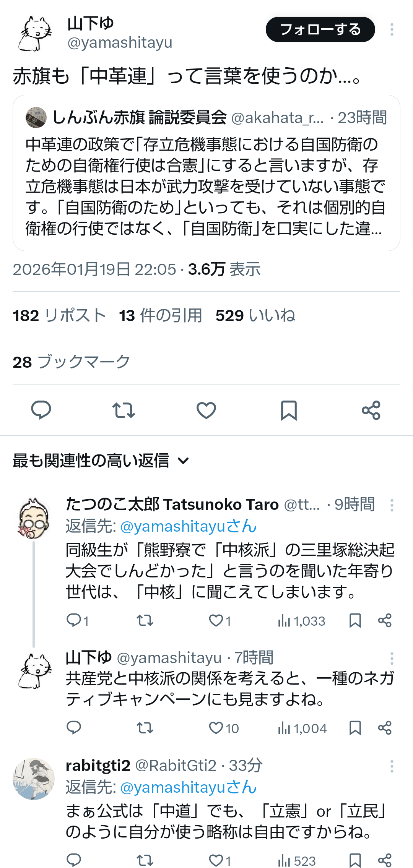
Task: Open @yamashitayu mention link in たつのこ太郎's reply
Action: click(188, 526)
